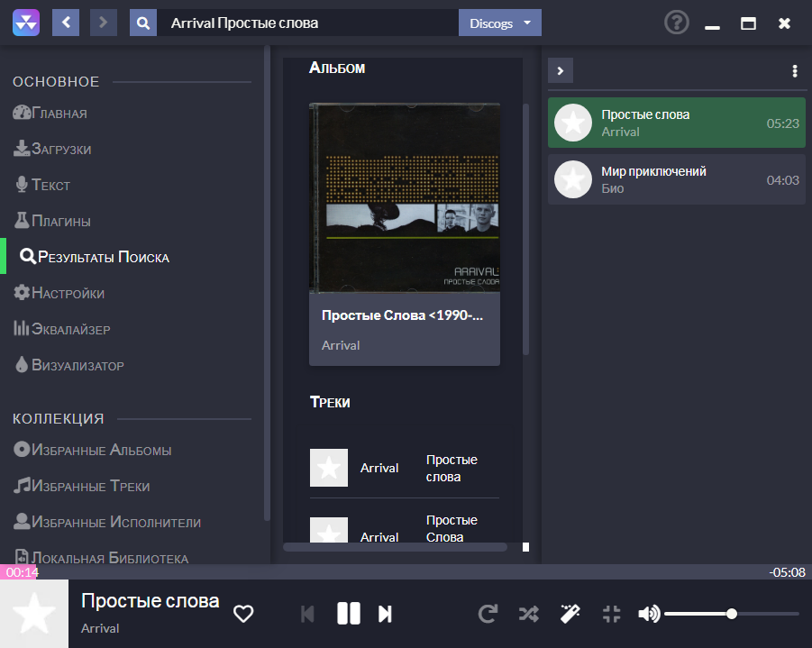The width and height of the screenshot is (812, 648).
Task: Click the horizontal scrollbar under search results
Action: (395, 547)
